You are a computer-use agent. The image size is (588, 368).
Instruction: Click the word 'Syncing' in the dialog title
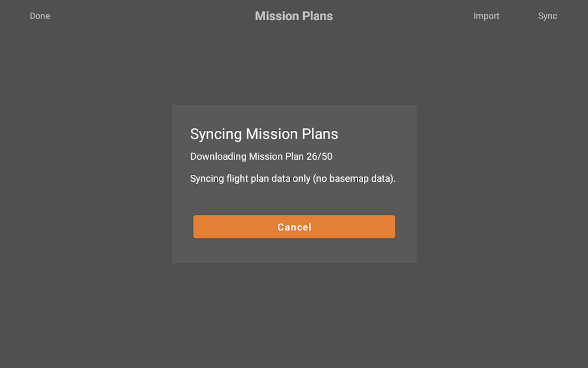216,134
